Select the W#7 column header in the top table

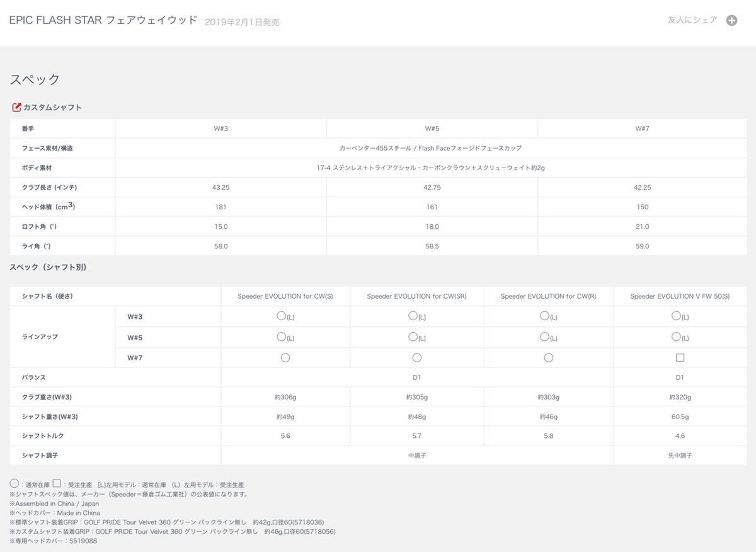[x=642, y=129]
